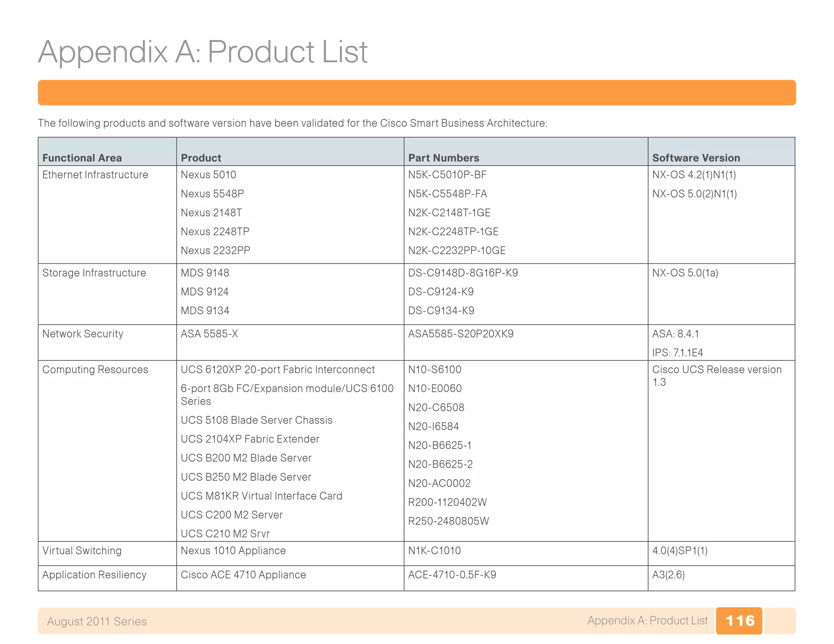The width and height of the screenshot is (834, 644).
Task: Click 'Cisco ACE 4710 Appliance' entry
Action: (x=244, y=575)
